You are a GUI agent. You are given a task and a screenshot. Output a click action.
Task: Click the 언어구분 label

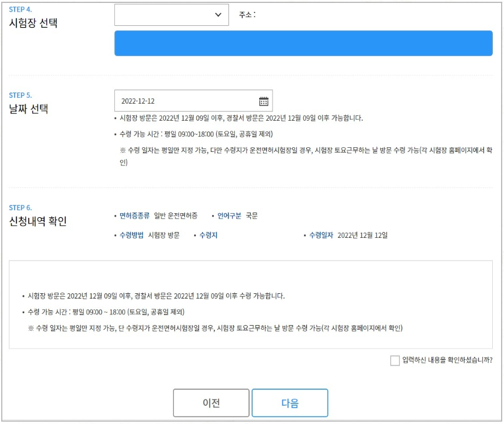(229, 216)
